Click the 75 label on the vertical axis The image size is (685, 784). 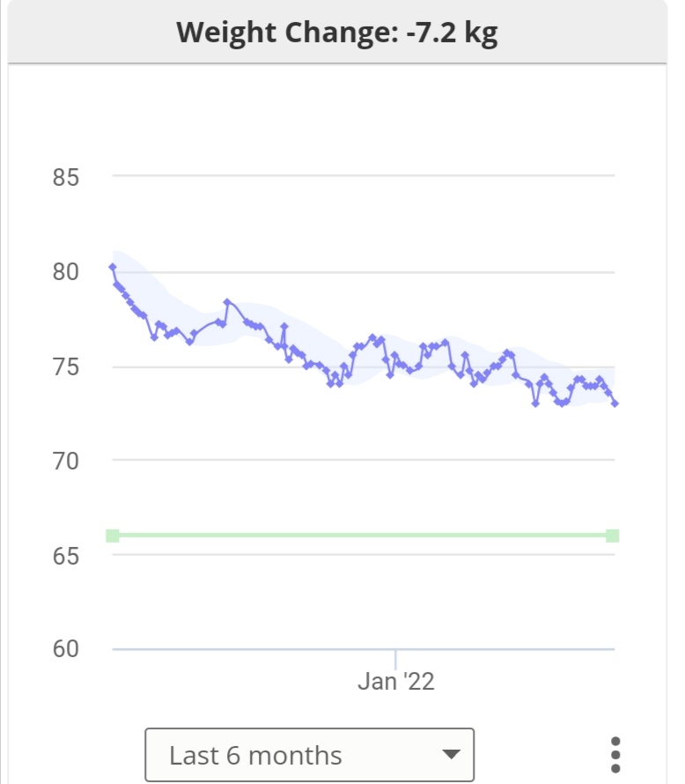[x=65, y=366]
